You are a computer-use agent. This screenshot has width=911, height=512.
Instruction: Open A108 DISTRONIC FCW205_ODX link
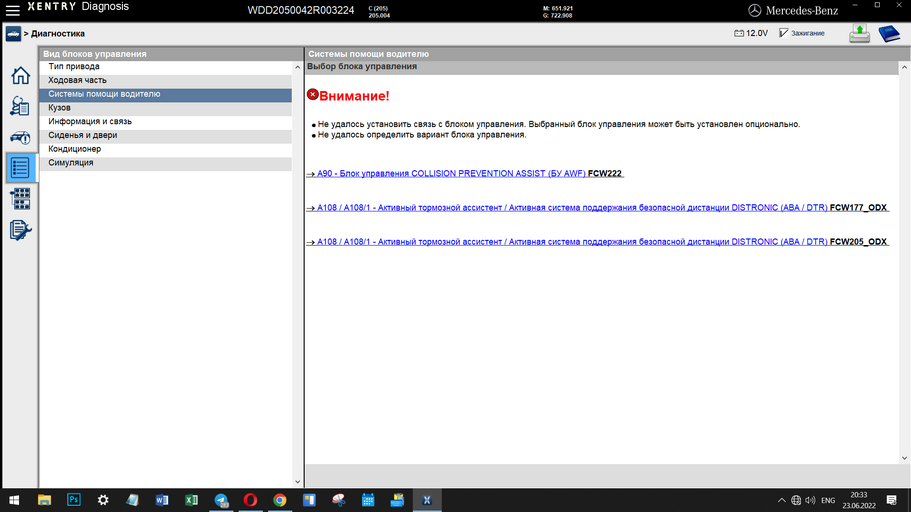pos(597,242)
